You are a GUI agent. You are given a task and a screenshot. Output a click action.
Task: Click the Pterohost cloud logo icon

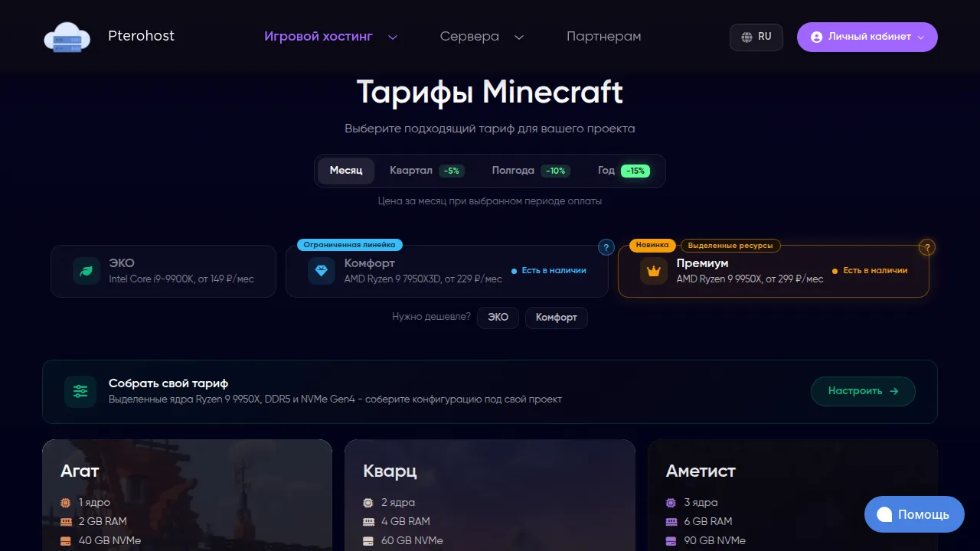click(x=67, y=37)
